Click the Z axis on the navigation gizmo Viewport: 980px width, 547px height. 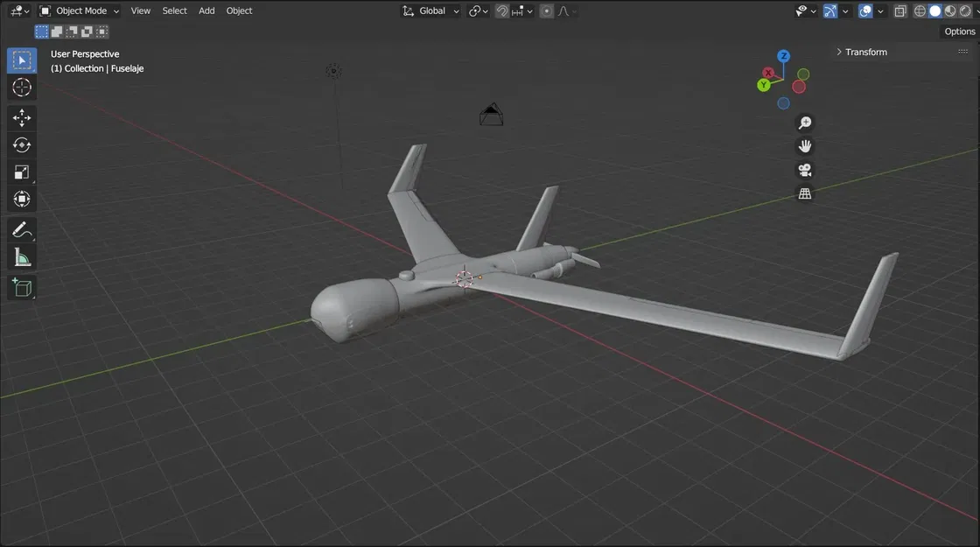[x=783, y=55]
